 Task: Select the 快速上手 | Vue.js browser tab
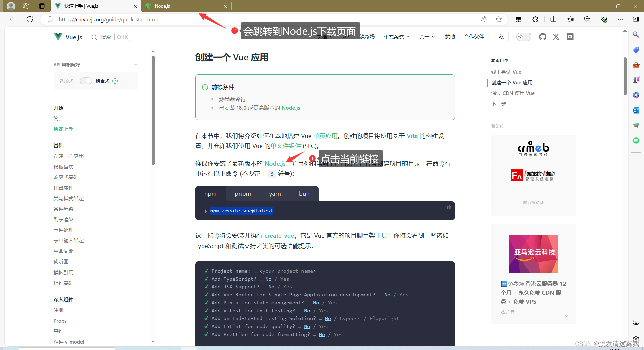click(x=96, y=6)
